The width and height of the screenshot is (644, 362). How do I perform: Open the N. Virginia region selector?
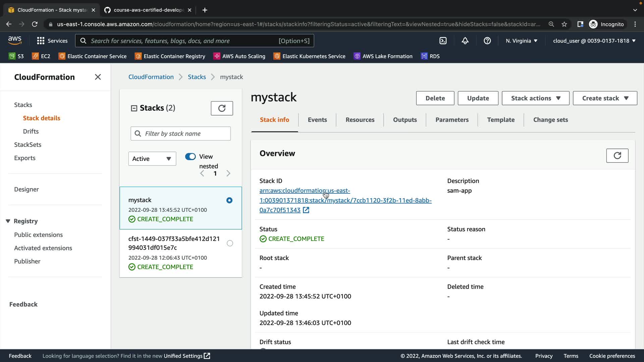click(521, 41)
